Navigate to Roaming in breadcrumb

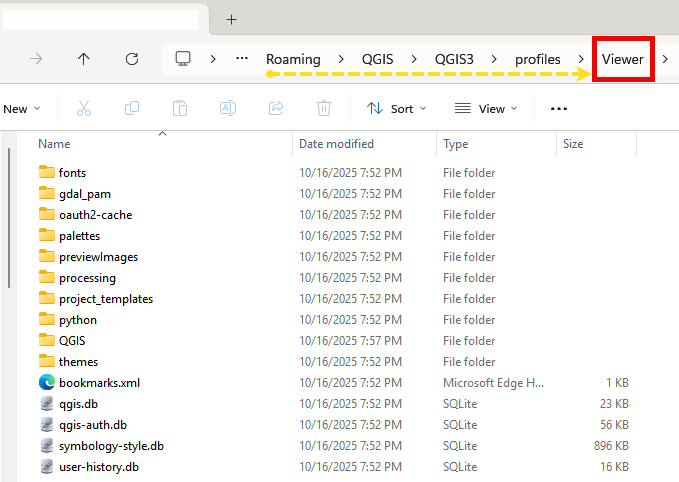tap(293, 59)
